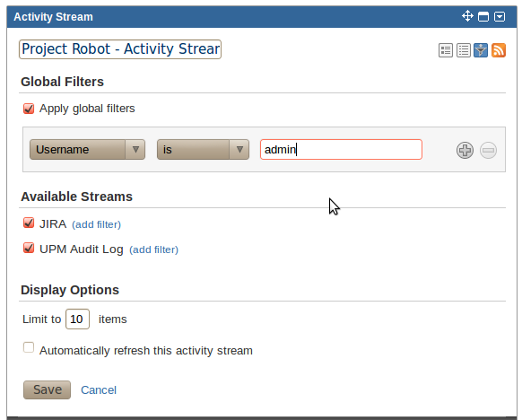Switch to full view icon
Image resolution: width=522 pixels, height=420 pixels.
click(446, 50)
